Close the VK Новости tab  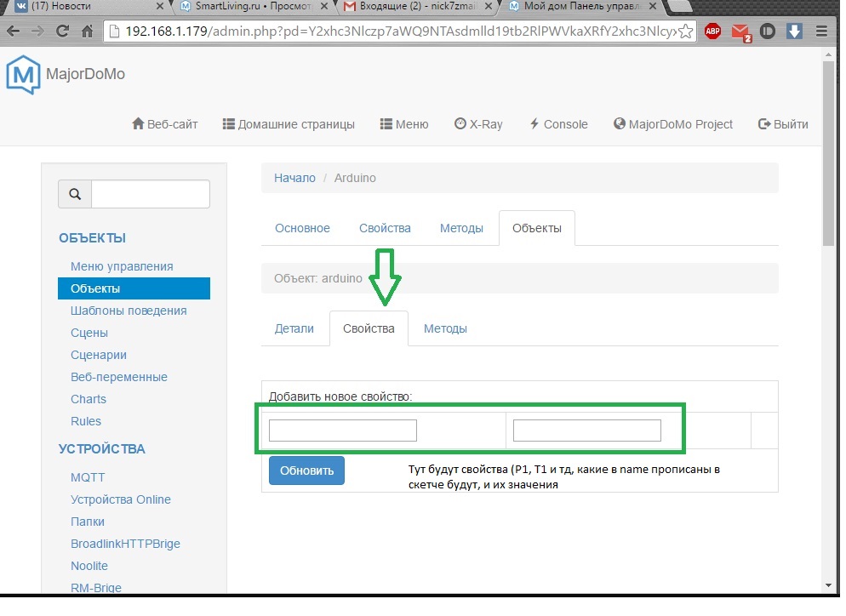(160, 6)
